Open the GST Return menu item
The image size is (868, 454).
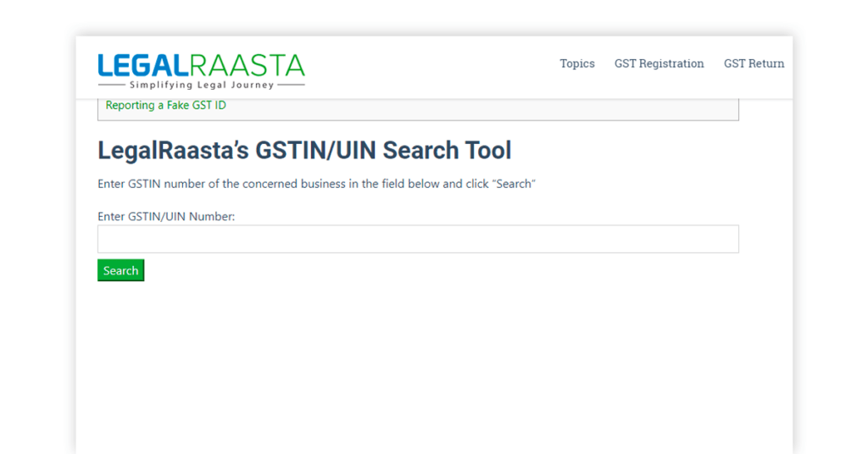point(754,64)
